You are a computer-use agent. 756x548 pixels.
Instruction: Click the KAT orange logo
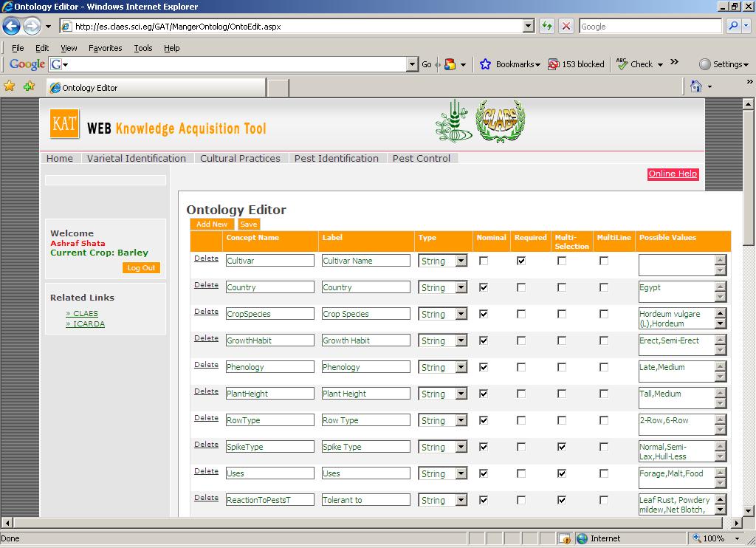[x=64, y=124]
